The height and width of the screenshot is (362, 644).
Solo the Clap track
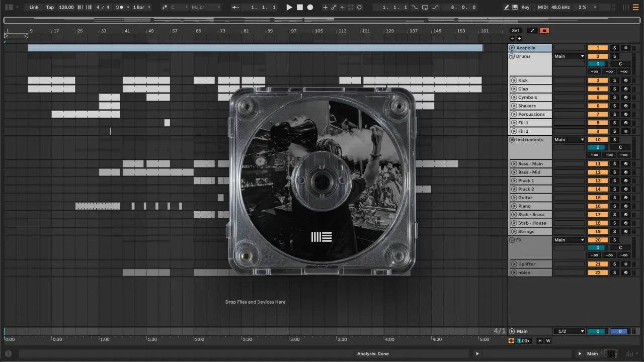point(614,89)
